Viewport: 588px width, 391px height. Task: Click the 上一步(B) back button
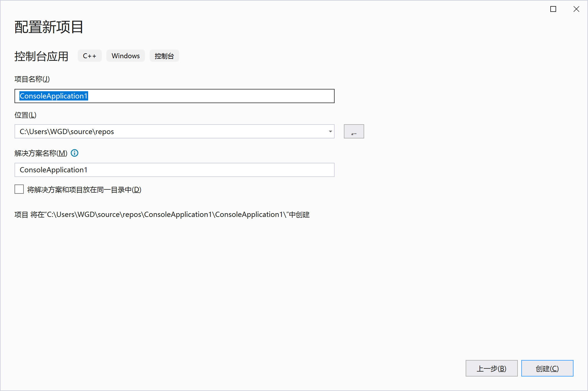click(x=491, y=368)
